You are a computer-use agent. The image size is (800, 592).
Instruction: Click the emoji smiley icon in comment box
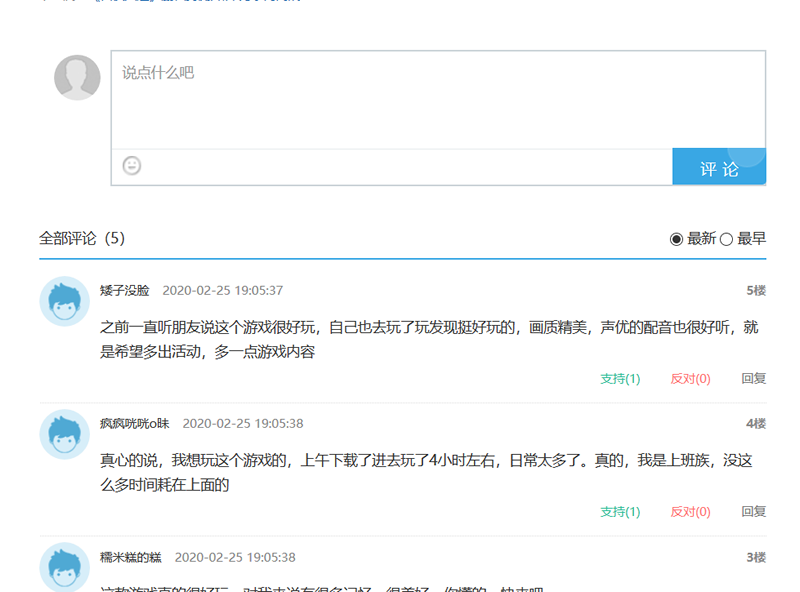click(x=132, y=166)
